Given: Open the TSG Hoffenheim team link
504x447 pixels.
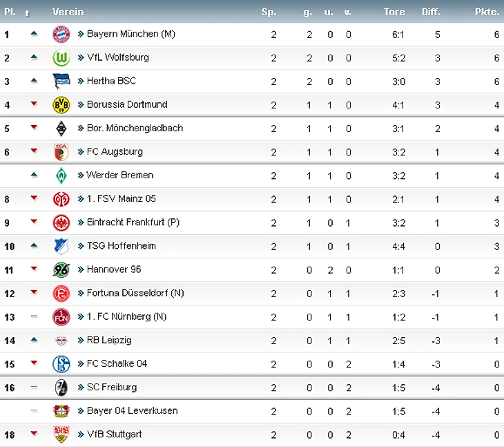Looking at the screenshot, I should (121, 246).
